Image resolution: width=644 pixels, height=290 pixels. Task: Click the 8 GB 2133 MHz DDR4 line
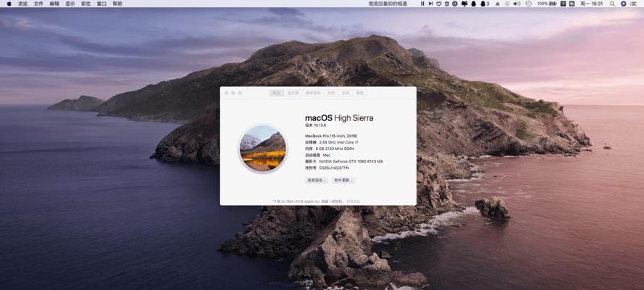pyautogui.click(x=330, y=149)
